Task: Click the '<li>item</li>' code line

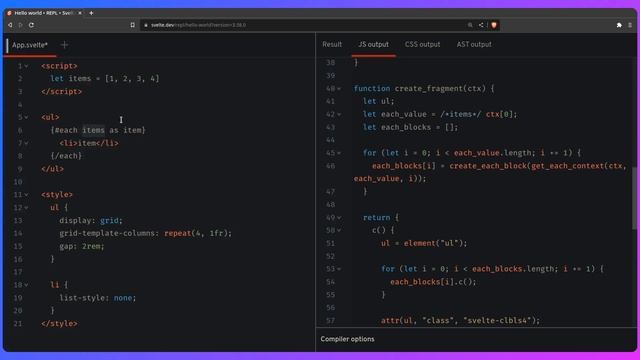Action: coord(89,143)
